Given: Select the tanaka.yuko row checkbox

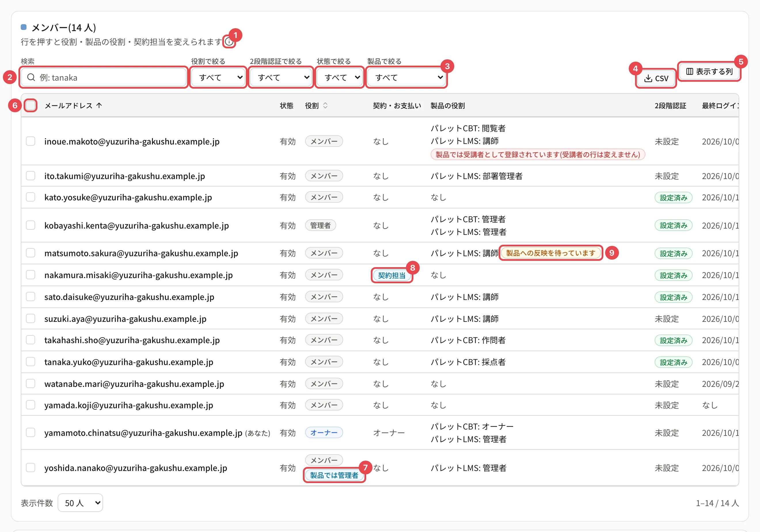Looking at the screenshot, I should pos(31,362).
